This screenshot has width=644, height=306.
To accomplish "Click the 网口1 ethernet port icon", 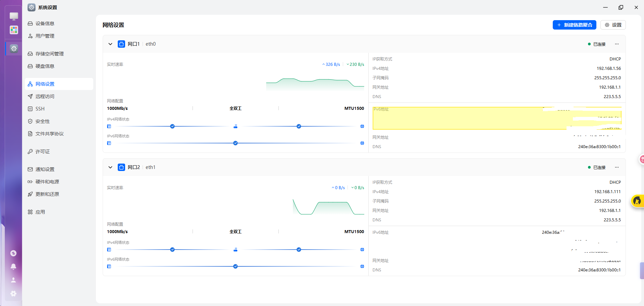I will click(x=121, y=44).
